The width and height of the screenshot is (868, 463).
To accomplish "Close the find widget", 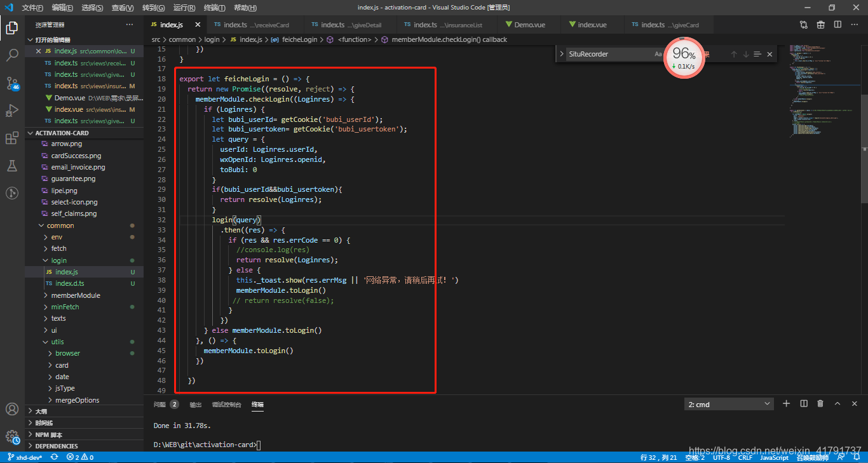I will [770, 54].
